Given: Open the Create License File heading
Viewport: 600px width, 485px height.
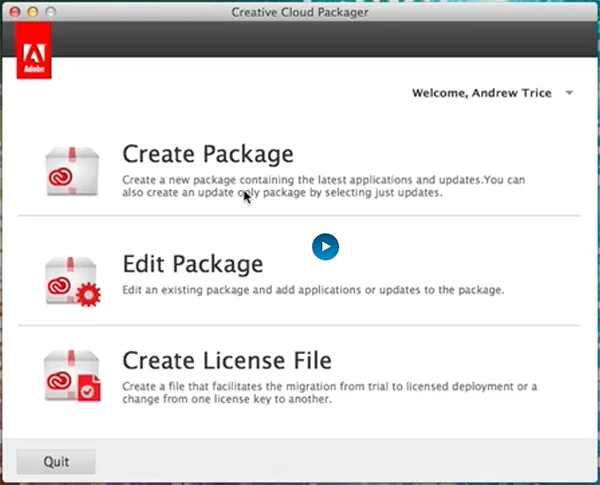Looking at the screenshot, I should (x=227, y=361).
